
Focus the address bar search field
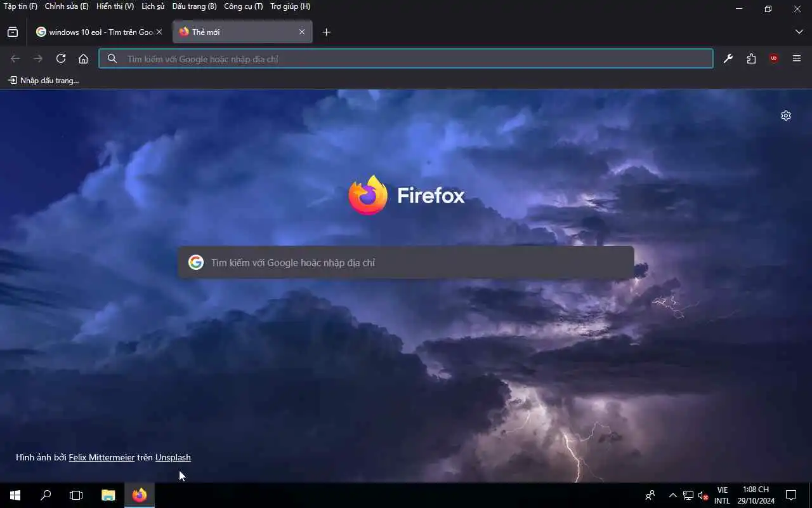(x=406, y=59)
